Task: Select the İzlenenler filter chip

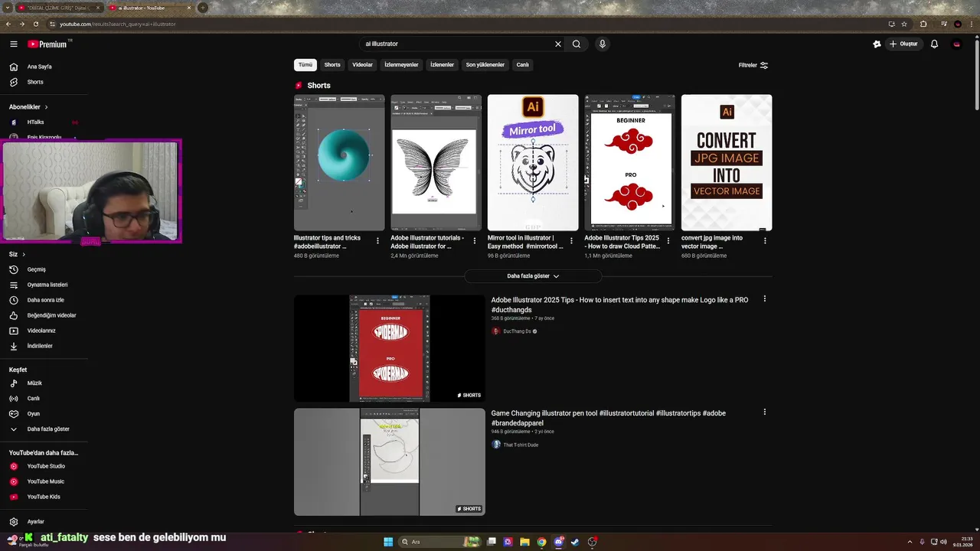Action: tap(443, 65)
